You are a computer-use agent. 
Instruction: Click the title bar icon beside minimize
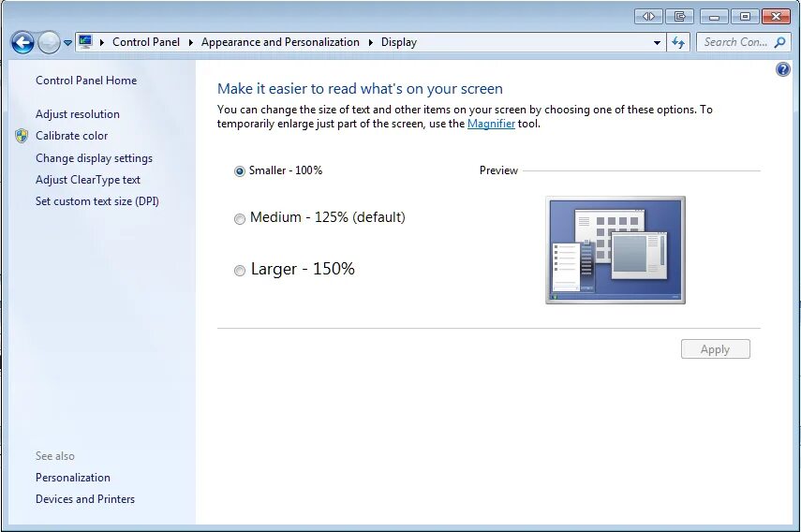point(679,16)
